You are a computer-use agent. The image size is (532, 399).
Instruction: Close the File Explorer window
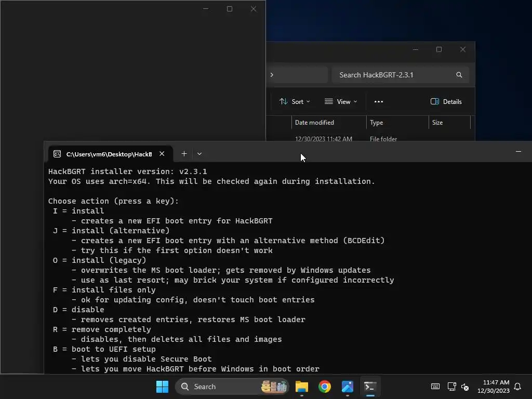[463, 49]
